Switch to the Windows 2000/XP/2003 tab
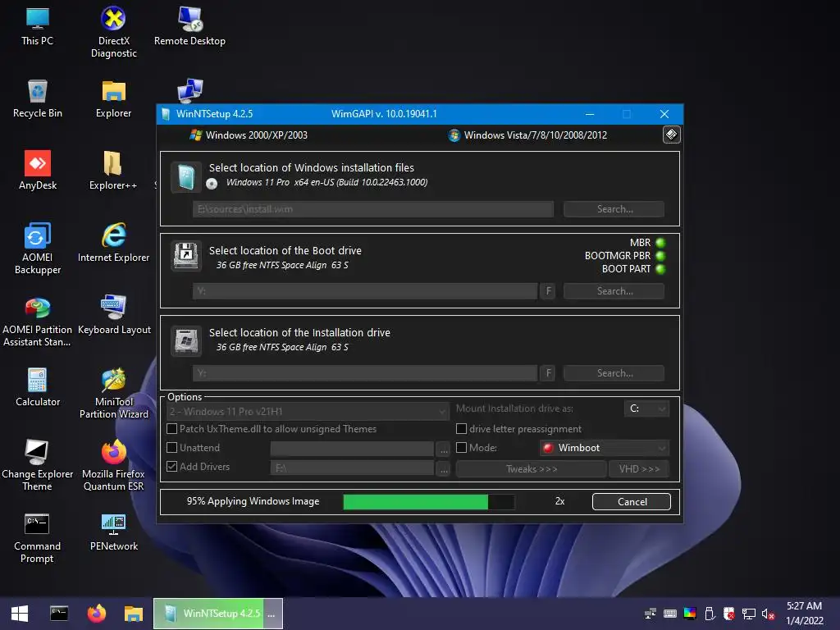Viewport: 840px width, 630px height. point(249,135)
